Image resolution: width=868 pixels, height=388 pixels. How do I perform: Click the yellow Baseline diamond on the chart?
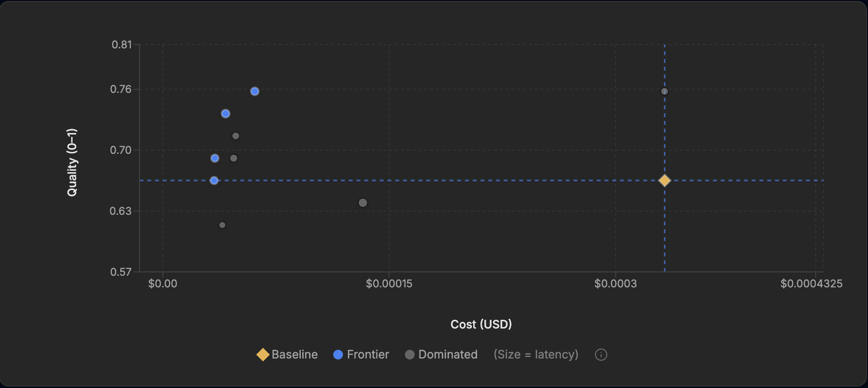point(665,180)
